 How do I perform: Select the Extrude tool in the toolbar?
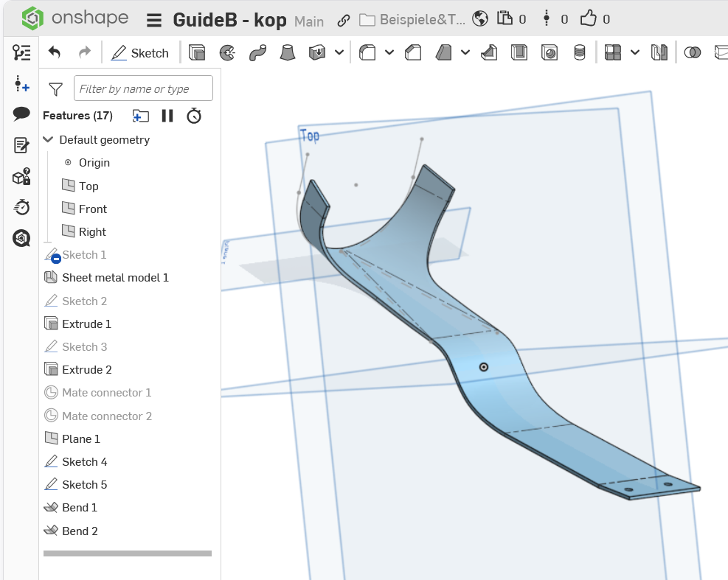tap(197, 52)
